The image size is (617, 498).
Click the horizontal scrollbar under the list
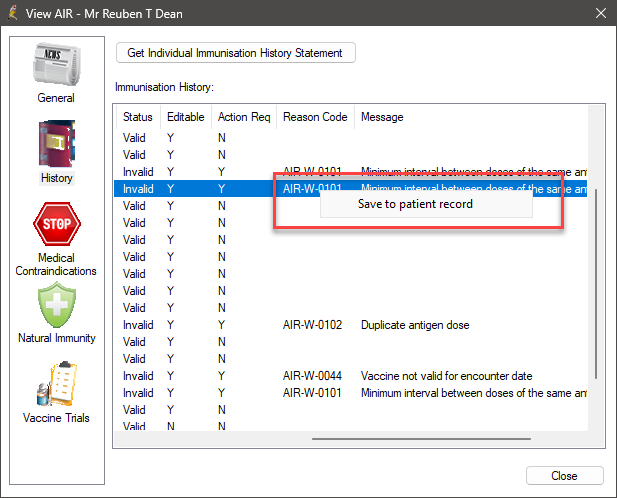coord(420,438)
